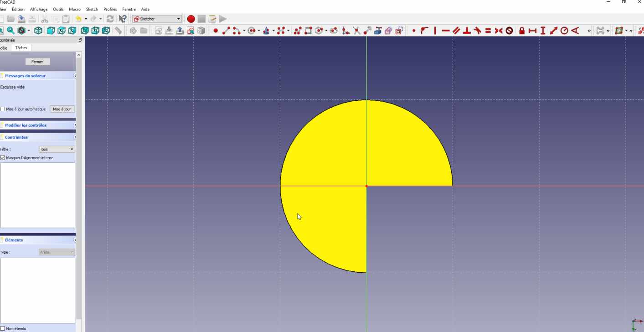
Task: Switch to the Tâches tab
Action: [x=21, y=47]
